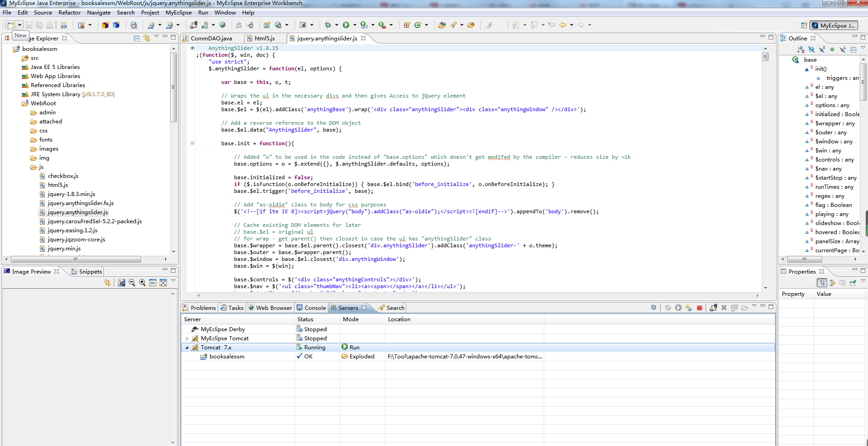The width and height of the screenshot is (868, 446).
Task: Click Open Task pencil icon in toolbar
Action: [x=453, y=25]
